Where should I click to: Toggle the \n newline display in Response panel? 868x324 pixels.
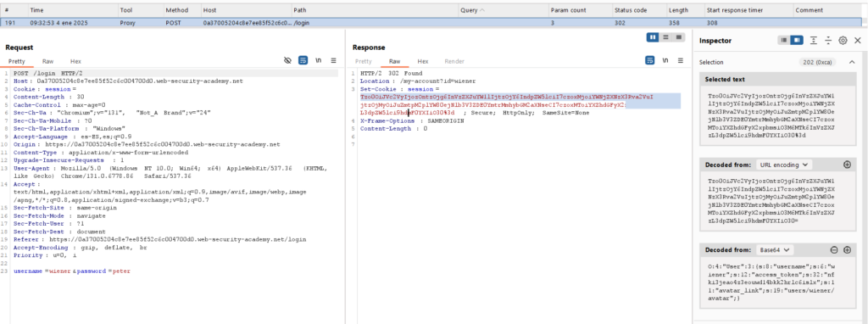[665, 60]
